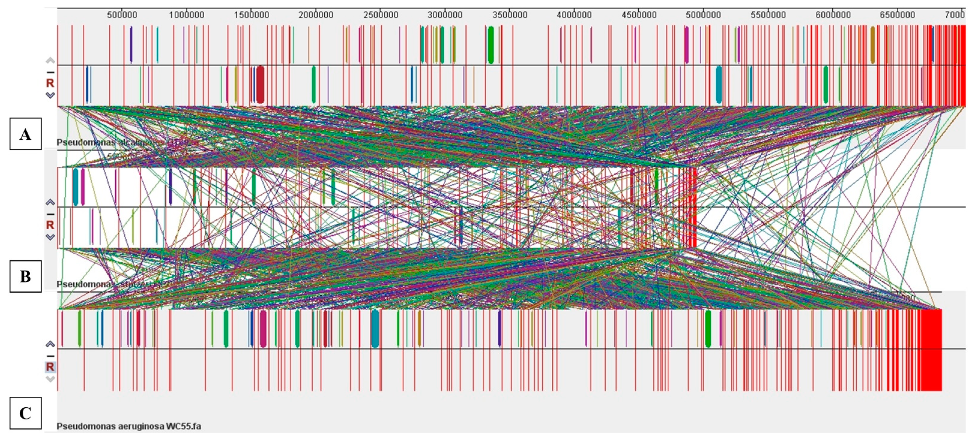
Task: Move Pseudomonas aeruginosa genome up with the arrow
Action: 50,344
